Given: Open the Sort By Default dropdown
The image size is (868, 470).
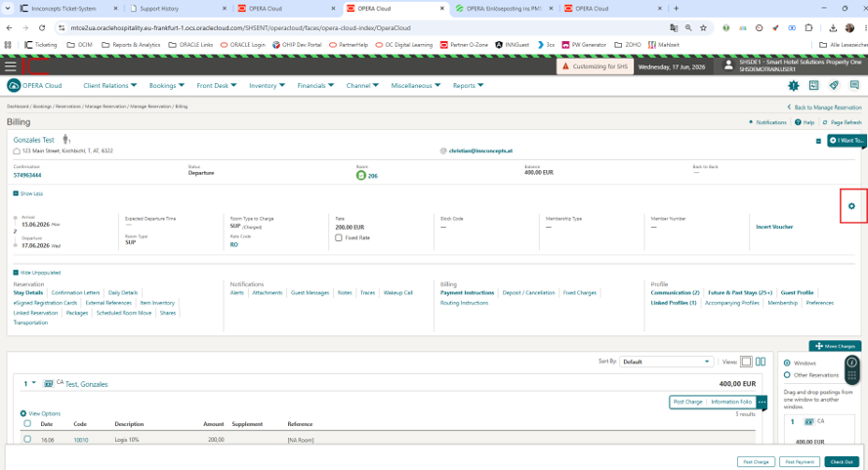Looking at the screenshot, I should pyautogui.click(x=667, y=362).
